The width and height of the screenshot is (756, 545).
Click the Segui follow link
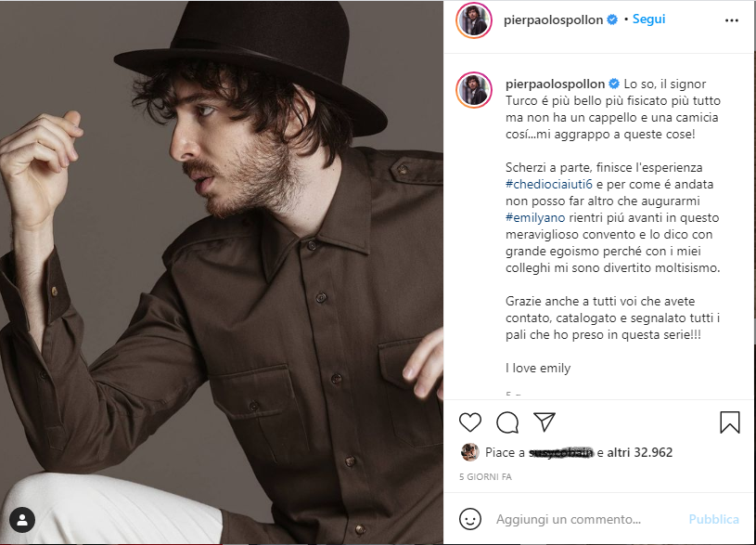(x=648, y=19)
